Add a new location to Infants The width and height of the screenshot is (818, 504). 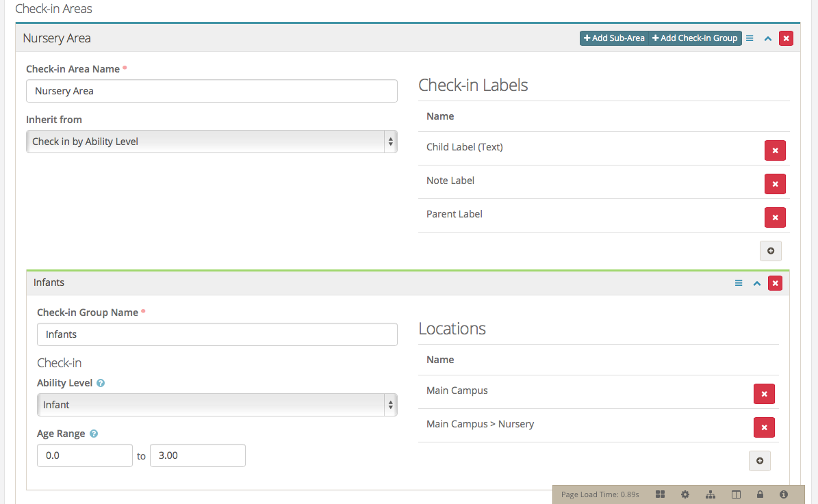coord(759,460)
